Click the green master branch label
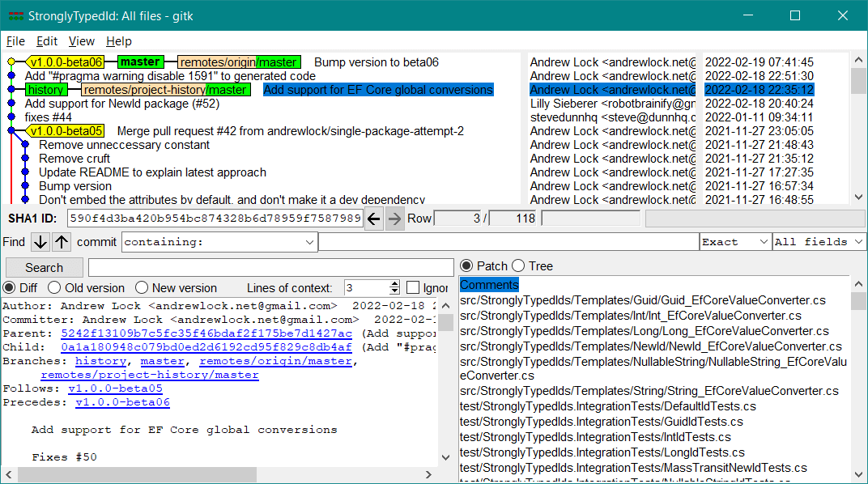Screen dimensions: 868x484 coord(141,62)
